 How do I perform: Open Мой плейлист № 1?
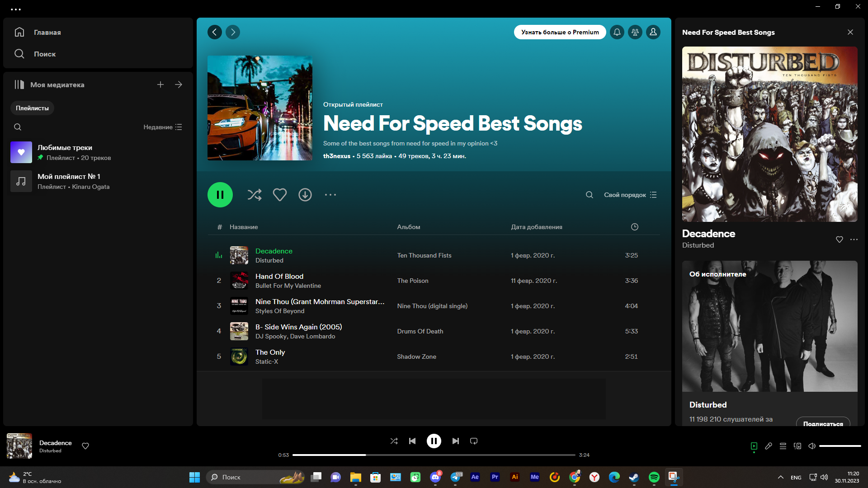click(x=97, y=181)
